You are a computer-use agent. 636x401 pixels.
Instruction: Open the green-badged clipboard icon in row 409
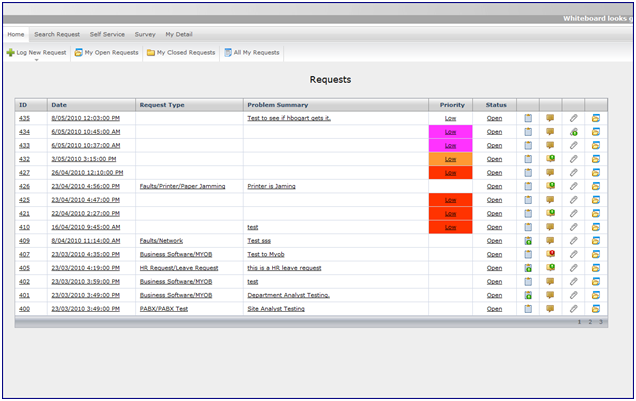pyautogui.click(x=528, y=241)
